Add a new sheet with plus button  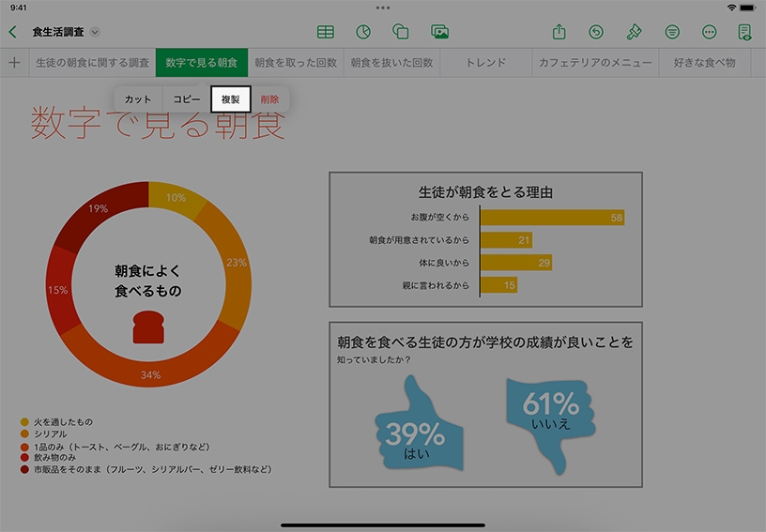tap(14, 63)
